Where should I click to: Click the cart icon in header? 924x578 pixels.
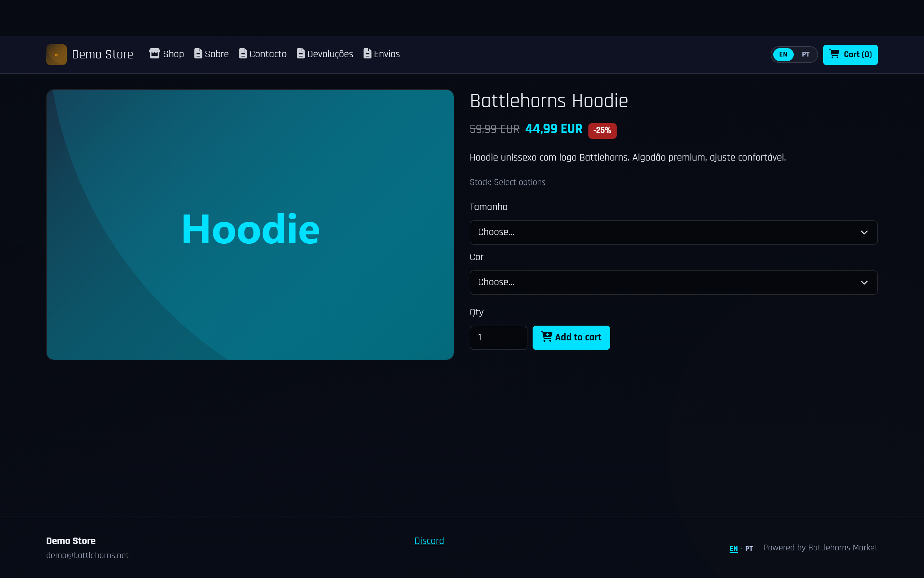pos(834,54)
